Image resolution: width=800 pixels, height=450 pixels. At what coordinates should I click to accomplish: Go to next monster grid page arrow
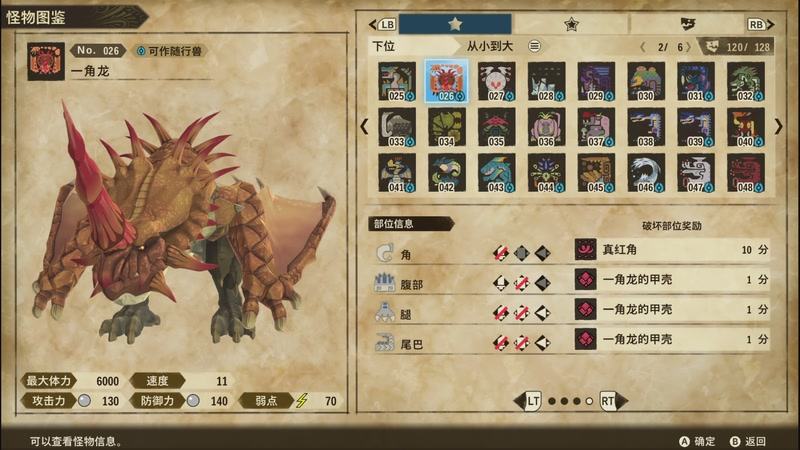point(778,127)
